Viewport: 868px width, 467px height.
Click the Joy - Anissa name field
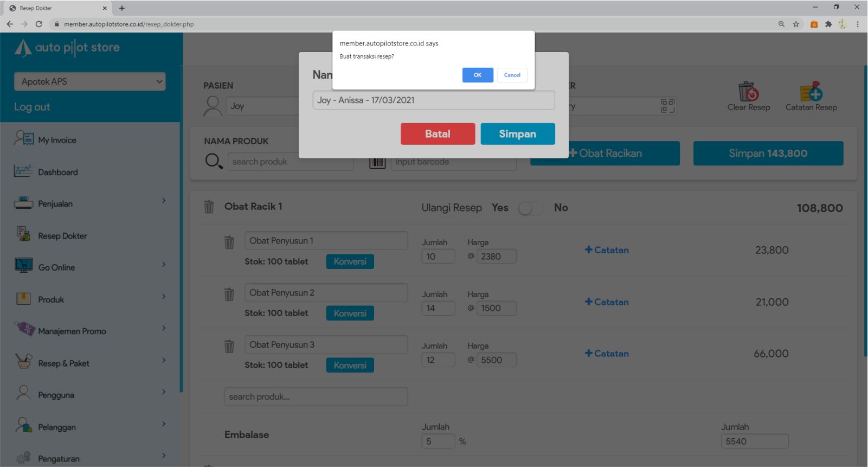(433, 100)
